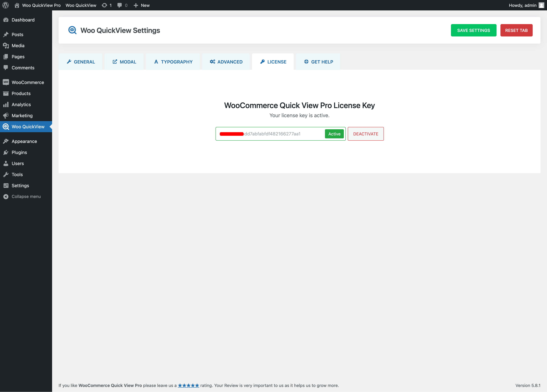Deactivate the license key
This screenshot has height=392, width=547.
coord(365,134)
